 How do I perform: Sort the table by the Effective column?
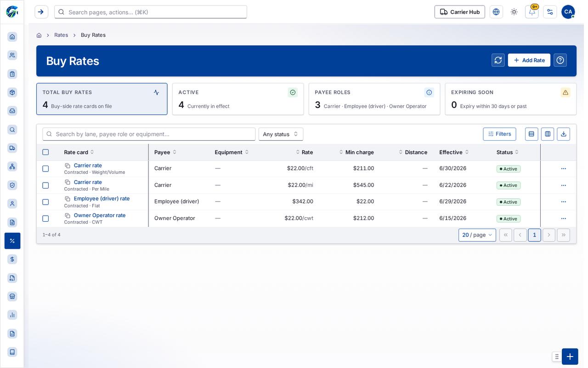pyautogui.click(x=454, y=152)
